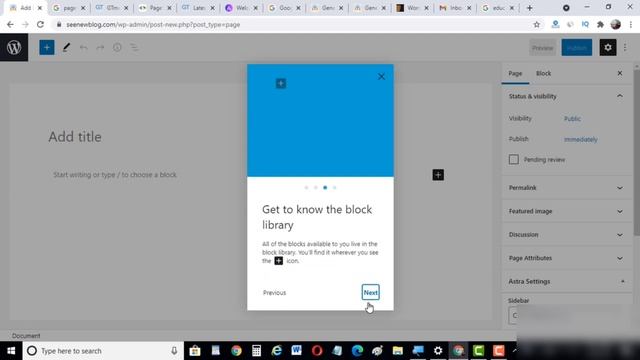Click the Undo arrow in editor toolbar
The height and width of the screenshot is (360, 640).
pyautogui.click(x=83, y=48)
